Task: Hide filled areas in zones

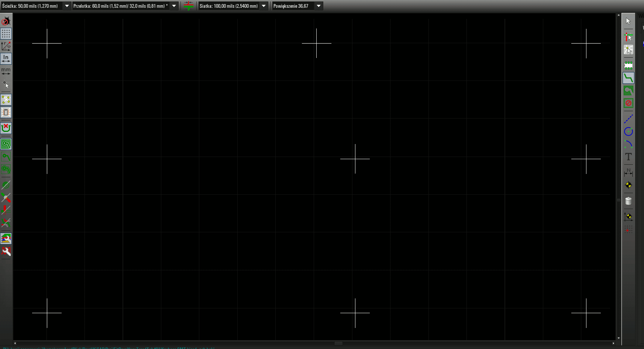Action: [6, 157]
